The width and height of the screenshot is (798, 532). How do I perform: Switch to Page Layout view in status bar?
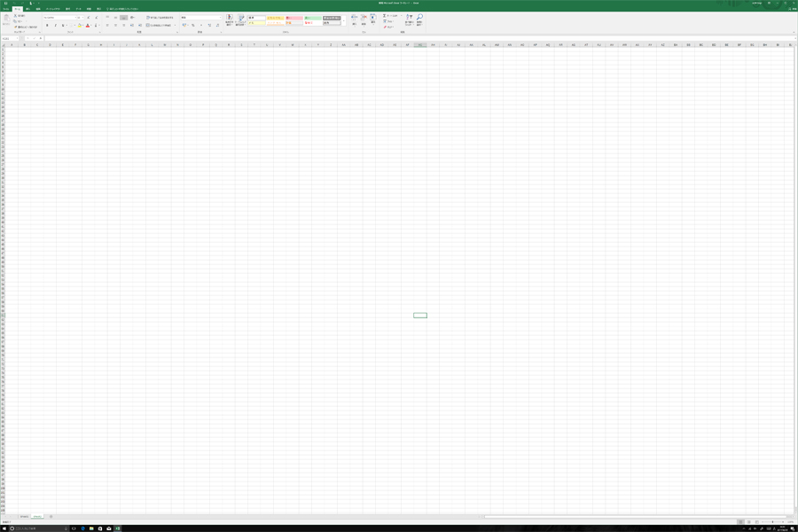tap(748, 522)
